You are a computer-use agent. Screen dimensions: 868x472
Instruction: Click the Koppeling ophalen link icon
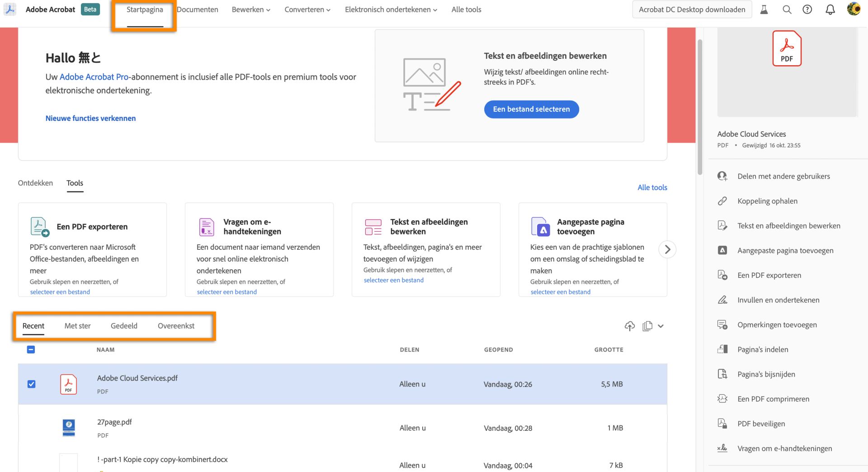[x=722, y=201]
